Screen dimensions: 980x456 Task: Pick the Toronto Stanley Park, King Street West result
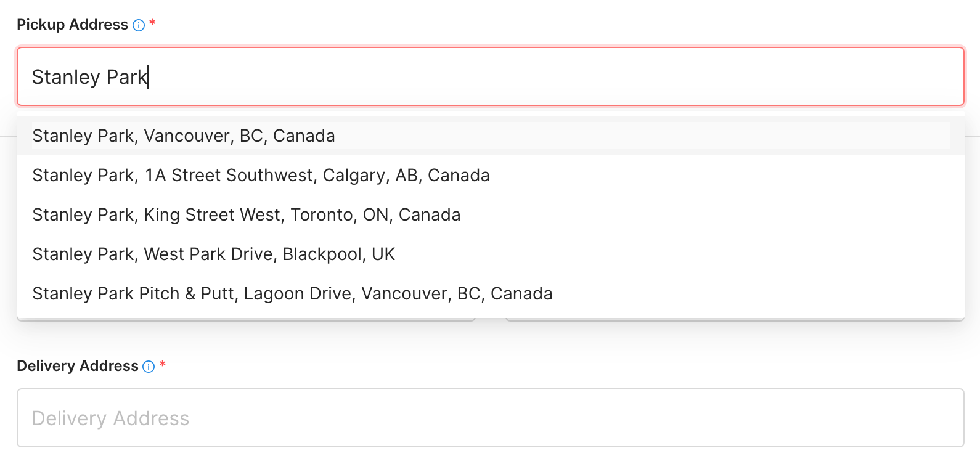[246, 214]
